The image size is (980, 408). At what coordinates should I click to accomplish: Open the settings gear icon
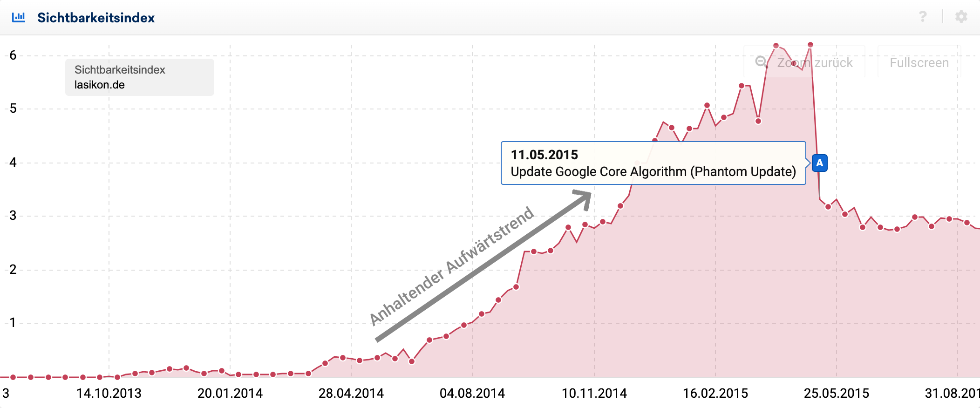[x=961, y=17]
